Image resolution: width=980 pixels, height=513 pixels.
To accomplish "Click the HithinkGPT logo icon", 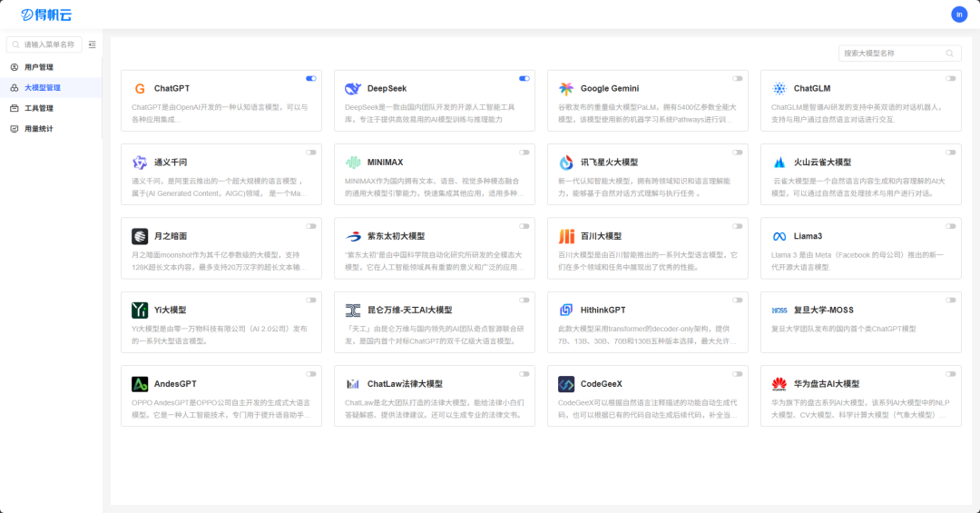I will tap(566, 311).
